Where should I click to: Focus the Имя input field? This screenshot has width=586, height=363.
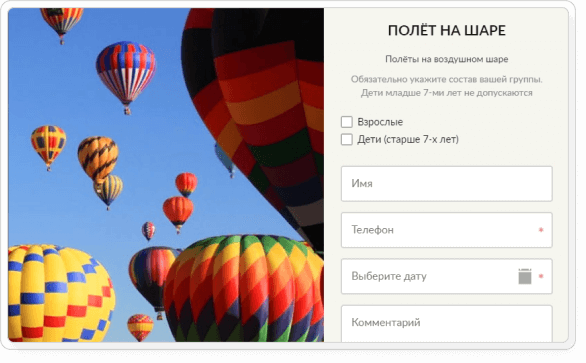coord(447,184)
